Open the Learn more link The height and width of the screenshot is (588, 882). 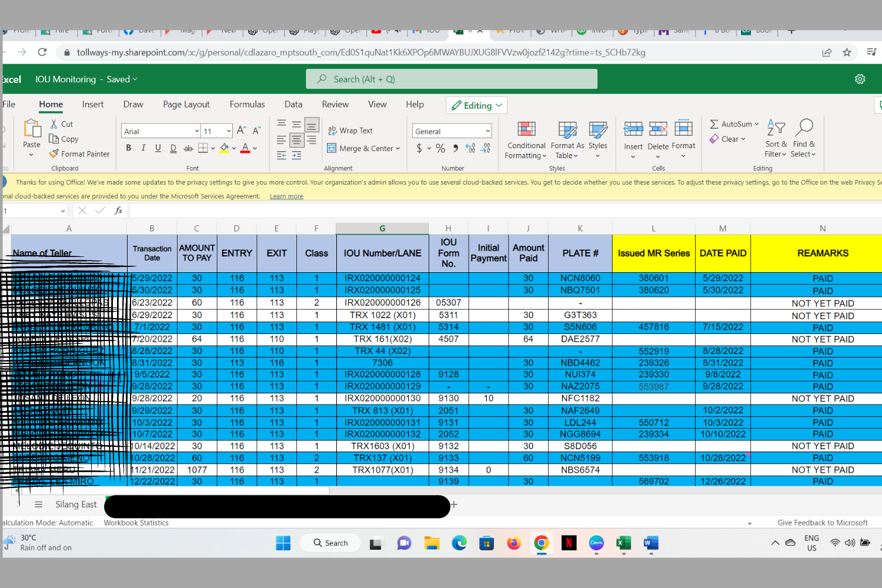click(x=286, y=196)
